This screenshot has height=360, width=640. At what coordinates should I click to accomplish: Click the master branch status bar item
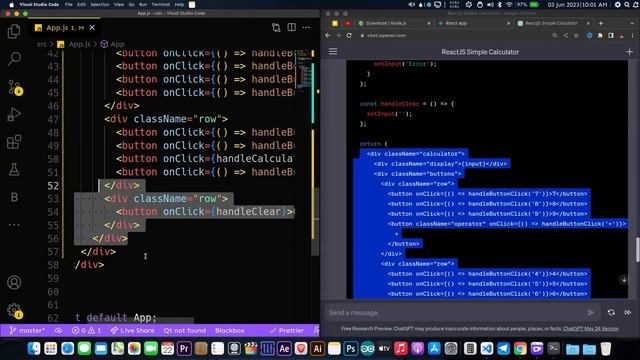click(27, 331)
